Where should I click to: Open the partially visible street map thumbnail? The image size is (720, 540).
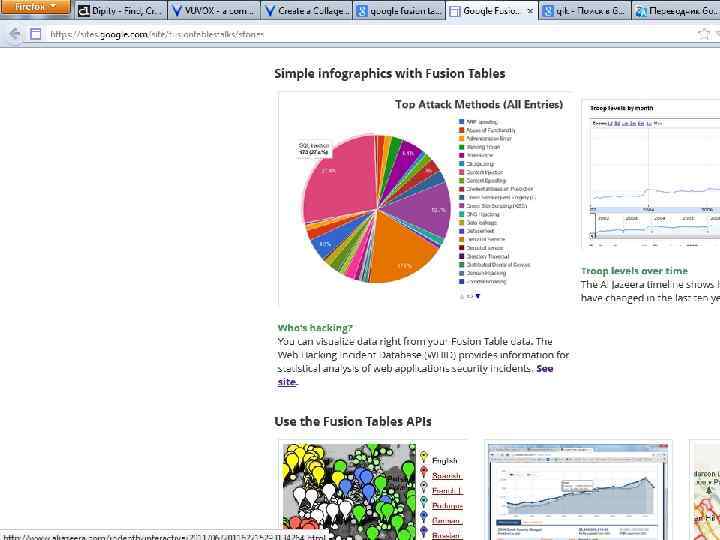click(x=706, y=491)
